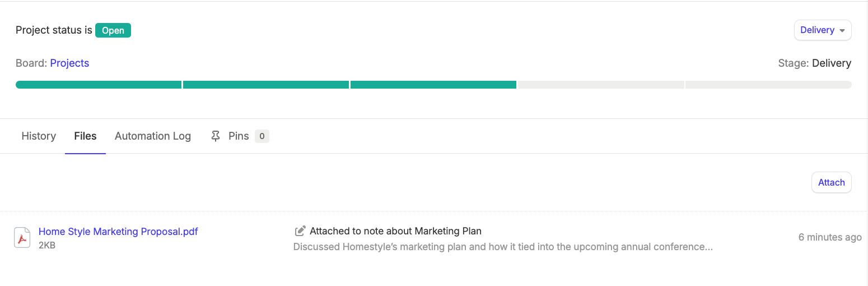Click the note pencil icon

point(300,231)
